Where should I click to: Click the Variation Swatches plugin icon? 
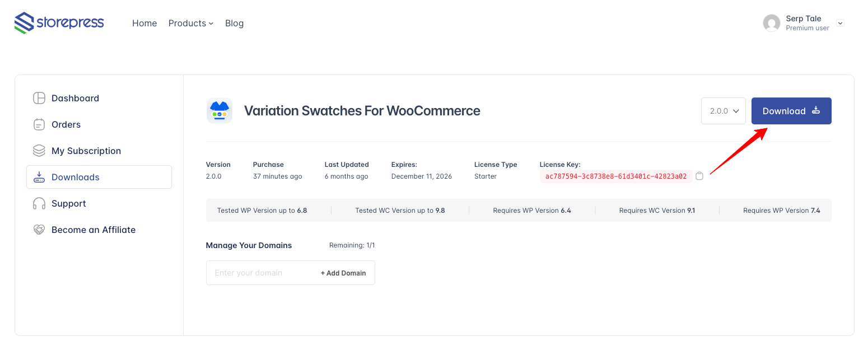coord(220,111)
